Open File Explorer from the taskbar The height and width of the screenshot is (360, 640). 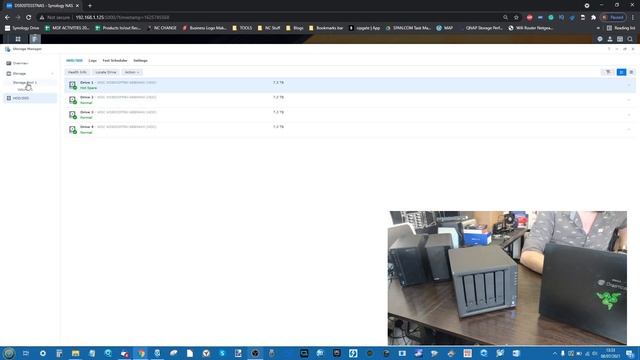76,353
